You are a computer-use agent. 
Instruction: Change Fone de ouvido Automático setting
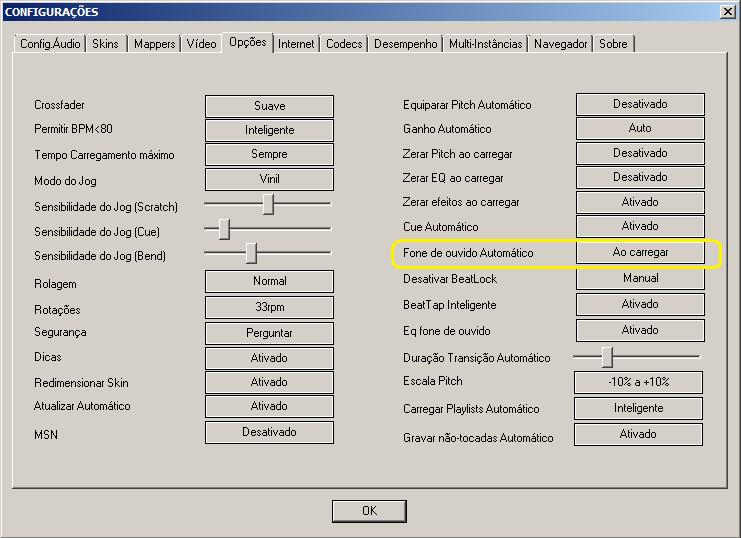tap(640, 252)
